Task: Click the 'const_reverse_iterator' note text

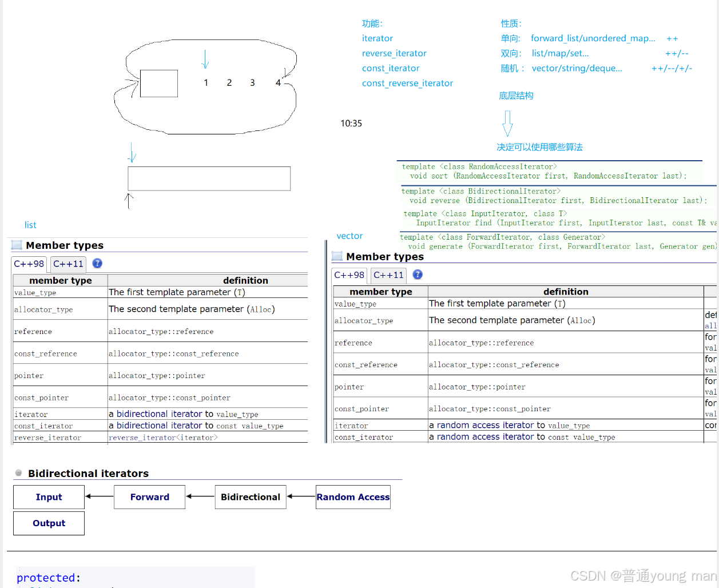Action: click(x=407, y=83)
